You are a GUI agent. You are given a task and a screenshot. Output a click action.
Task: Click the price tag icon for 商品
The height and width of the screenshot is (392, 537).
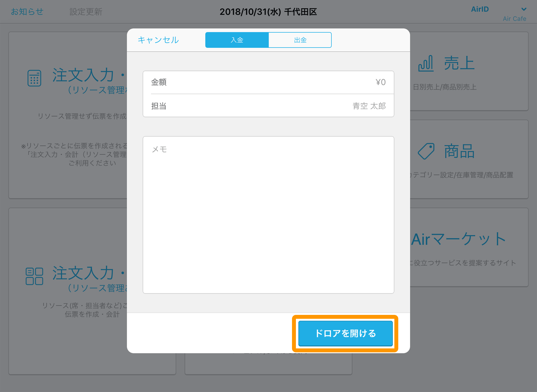tap(426, 151)
